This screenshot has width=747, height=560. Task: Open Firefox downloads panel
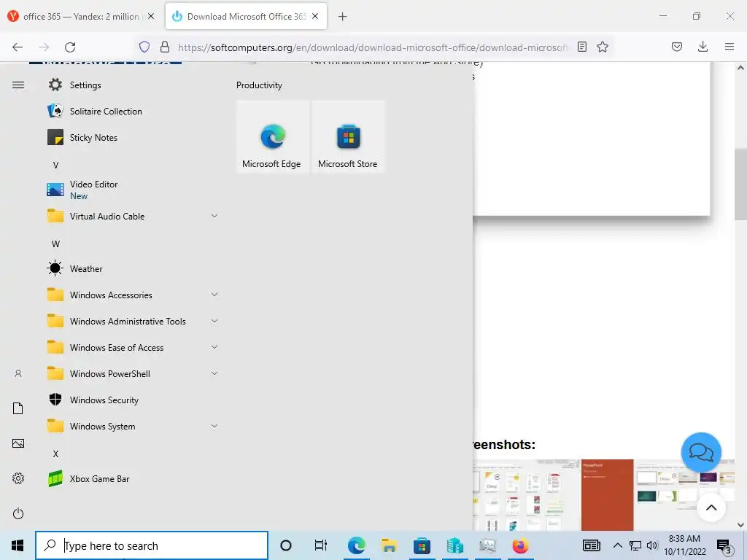click(703, 47)
